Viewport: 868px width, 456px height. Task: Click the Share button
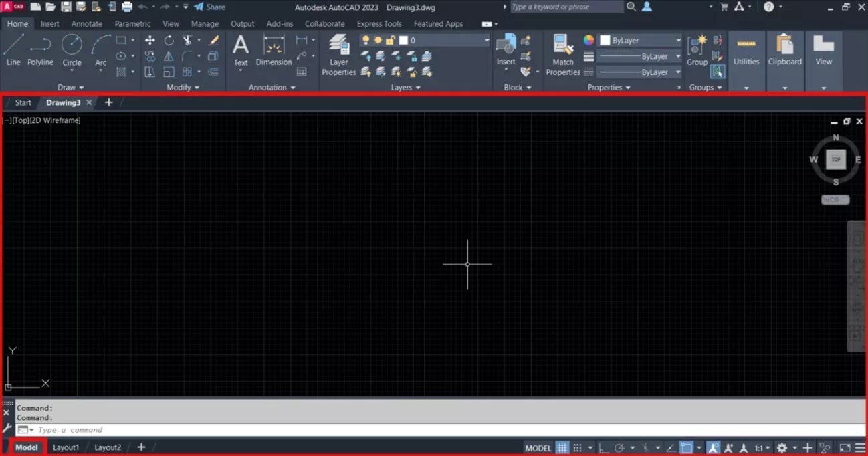[209, 7]
